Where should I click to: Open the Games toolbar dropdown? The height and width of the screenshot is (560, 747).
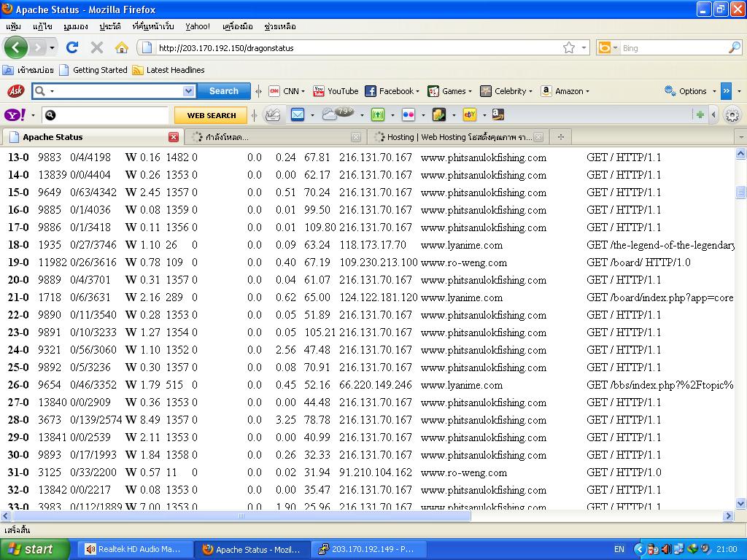pos(449,91)
